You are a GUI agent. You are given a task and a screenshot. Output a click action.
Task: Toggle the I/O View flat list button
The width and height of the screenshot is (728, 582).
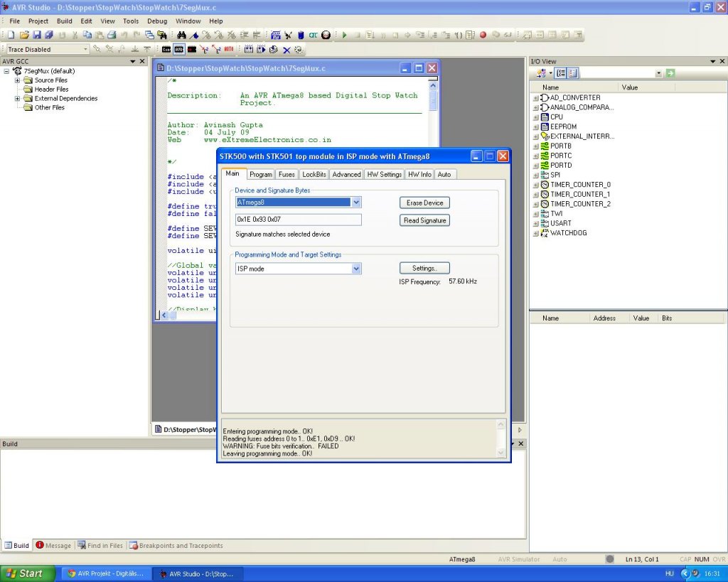click(x=572, y=73)
